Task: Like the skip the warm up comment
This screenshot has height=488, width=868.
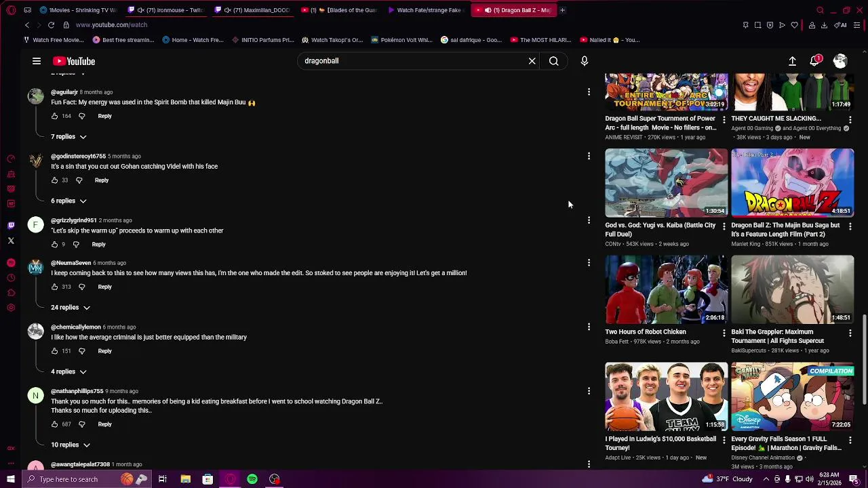Action: pyautogui.click(x=55, y=245)
